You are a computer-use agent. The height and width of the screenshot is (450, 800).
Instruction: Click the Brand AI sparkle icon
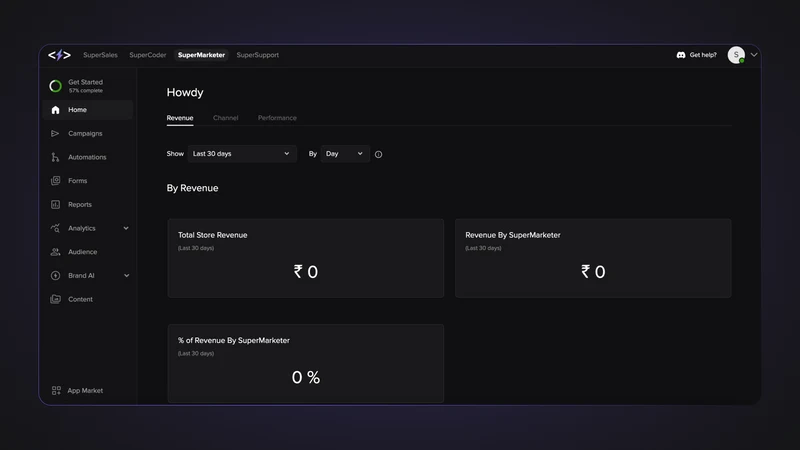pyautogui.click(x=55, y=276)
